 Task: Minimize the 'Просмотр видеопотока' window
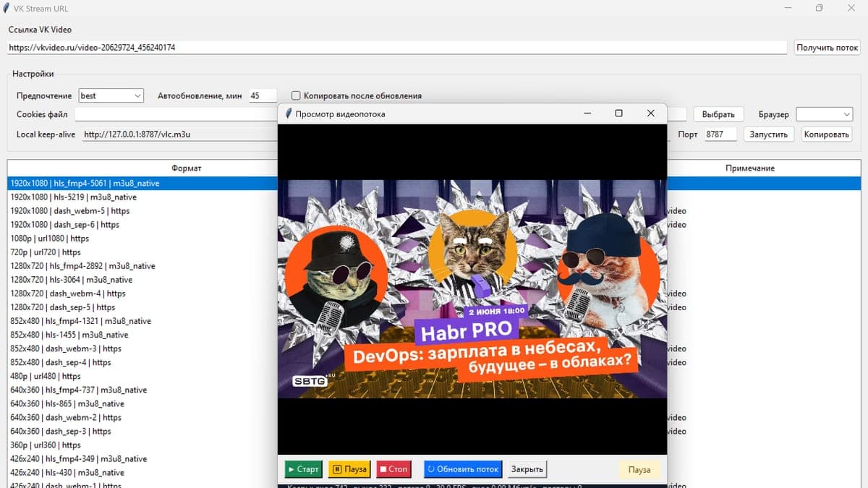click(x=587, y=114)
